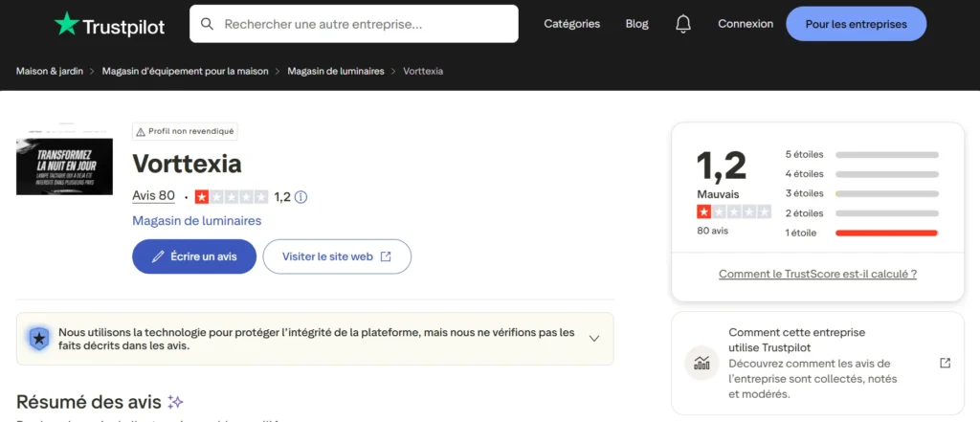
Task: Go to Maison & jardin breadcrumb
Action: click(x=50, y=71)
